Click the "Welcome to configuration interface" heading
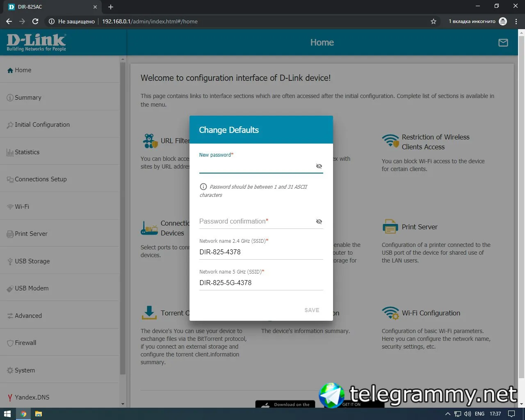The width and height of the screenshot is (525, 420). 235,78
